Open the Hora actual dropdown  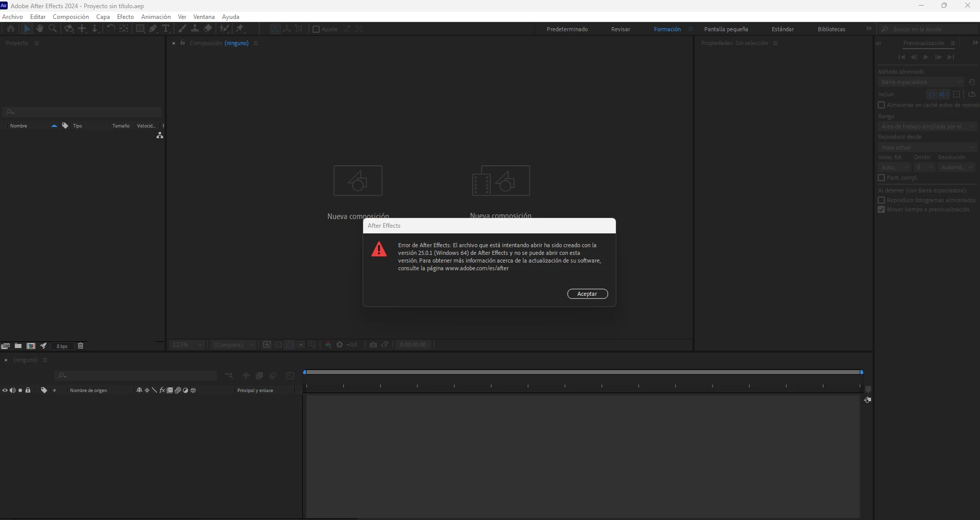[927, 147]
